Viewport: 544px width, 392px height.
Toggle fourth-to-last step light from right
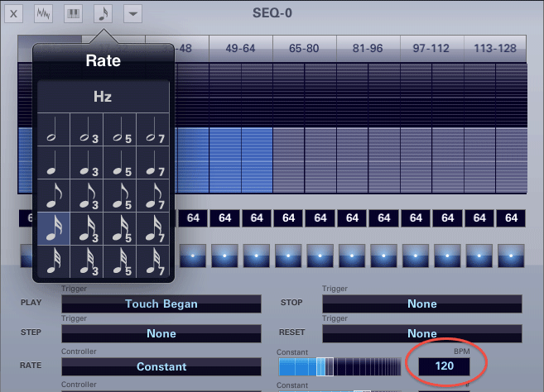pyautogui.click(x=416, y=256)
